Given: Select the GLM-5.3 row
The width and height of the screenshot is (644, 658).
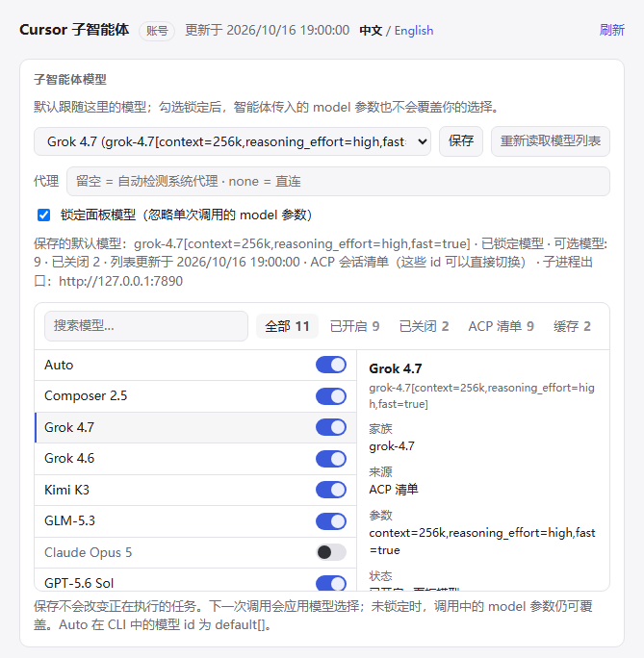Looking at the screenshot, I should tap(195, 520).
